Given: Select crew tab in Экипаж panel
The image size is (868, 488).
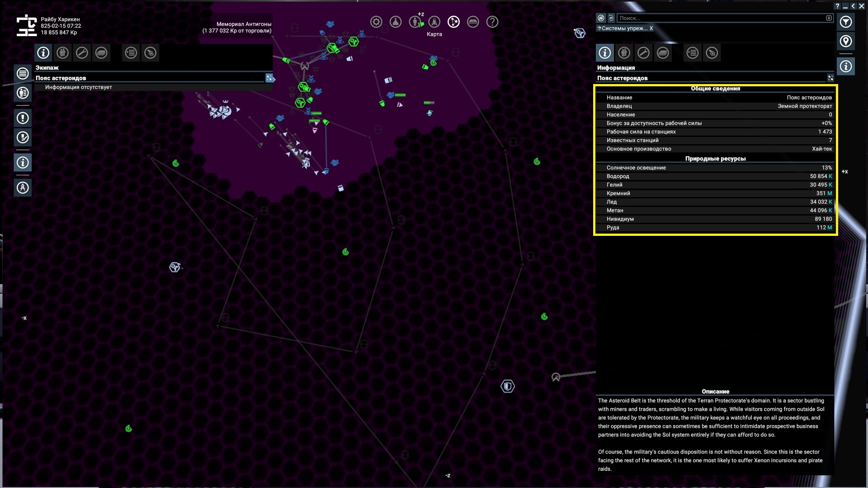Looking at the screenshot, I should tap(63, 53).
